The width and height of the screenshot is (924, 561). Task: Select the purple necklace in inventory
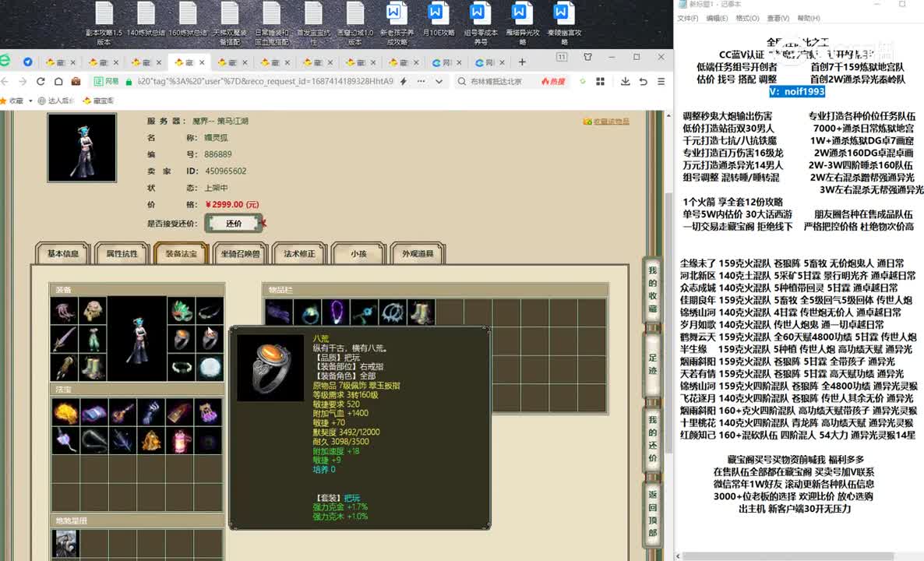click(x=336, y=312)
